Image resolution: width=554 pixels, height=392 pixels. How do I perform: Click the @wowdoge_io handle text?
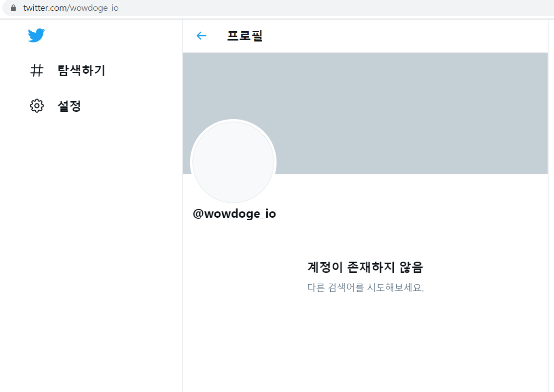234,214
